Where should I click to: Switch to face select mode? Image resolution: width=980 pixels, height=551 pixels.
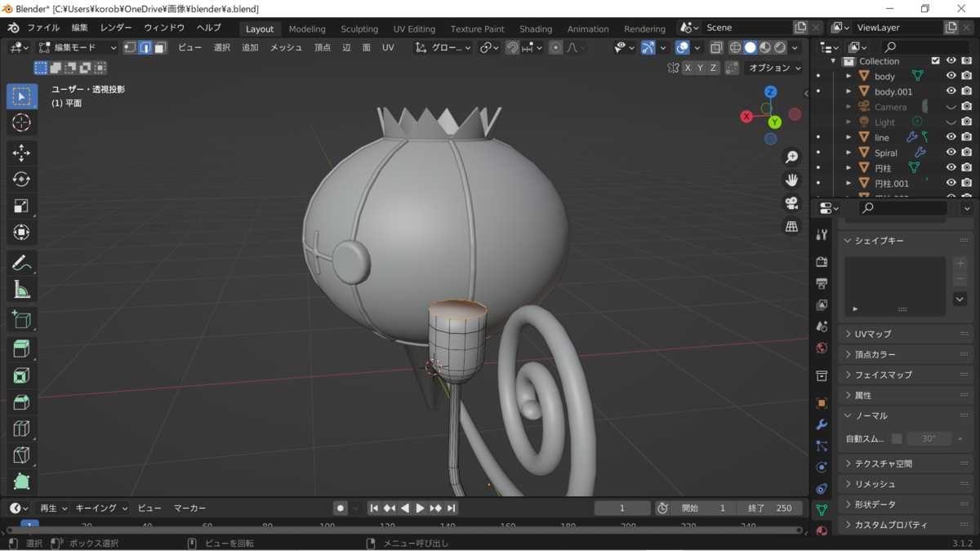pos(160,47)
